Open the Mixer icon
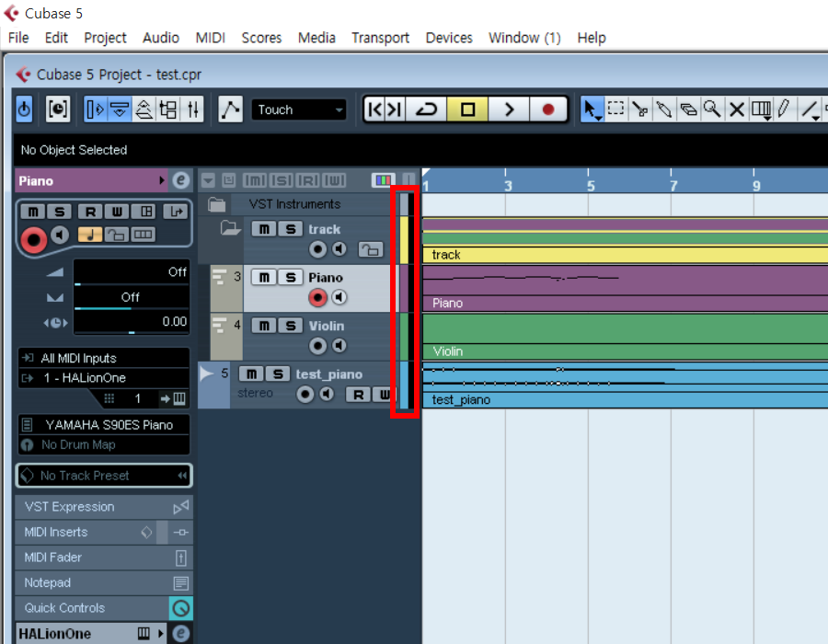 coord(193,109)
